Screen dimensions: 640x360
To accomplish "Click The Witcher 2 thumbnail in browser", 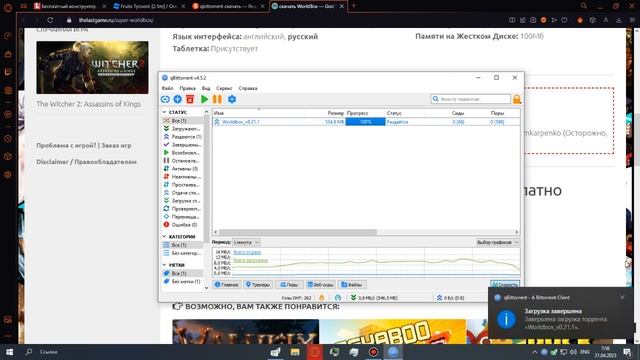I will tap(92, 67).
